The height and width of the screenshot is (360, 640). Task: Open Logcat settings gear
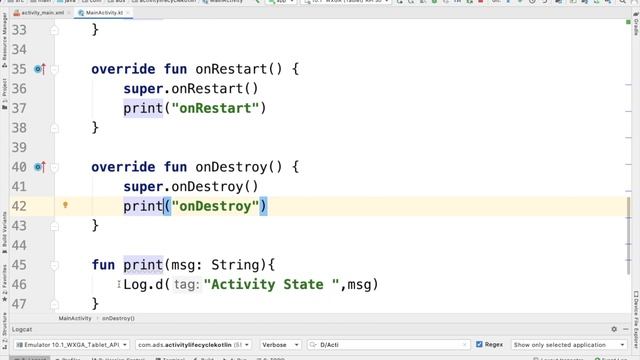tap(614, 329)
